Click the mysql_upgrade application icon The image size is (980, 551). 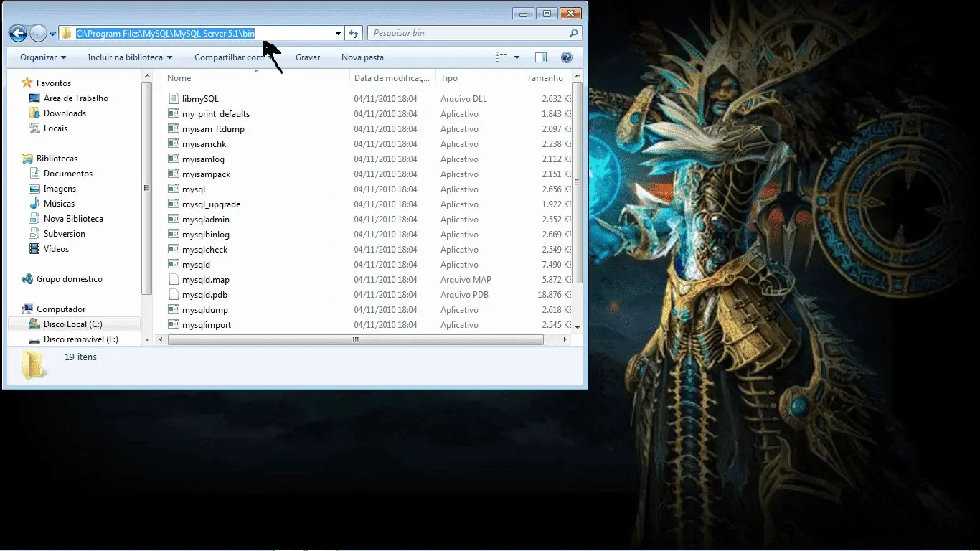174,204
